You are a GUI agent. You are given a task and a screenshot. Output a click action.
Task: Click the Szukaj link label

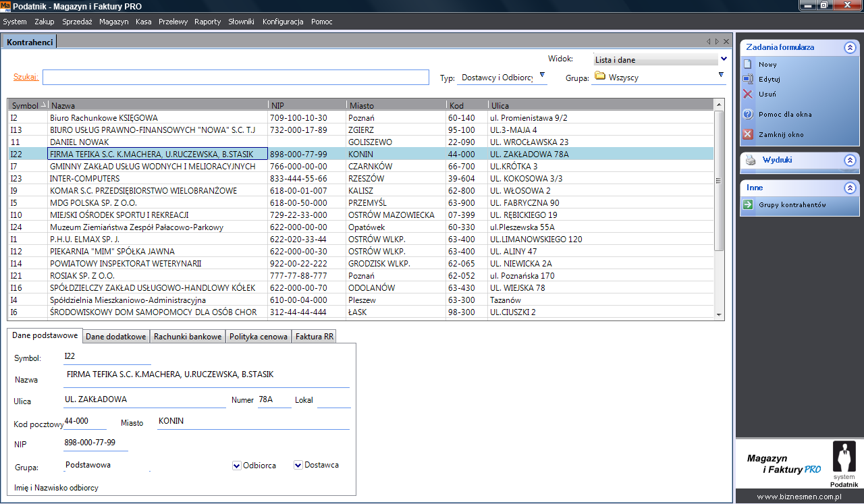pos(26,77)
